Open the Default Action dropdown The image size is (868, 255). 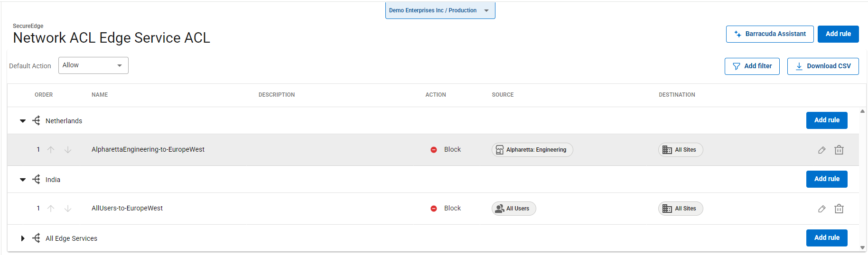93,65
